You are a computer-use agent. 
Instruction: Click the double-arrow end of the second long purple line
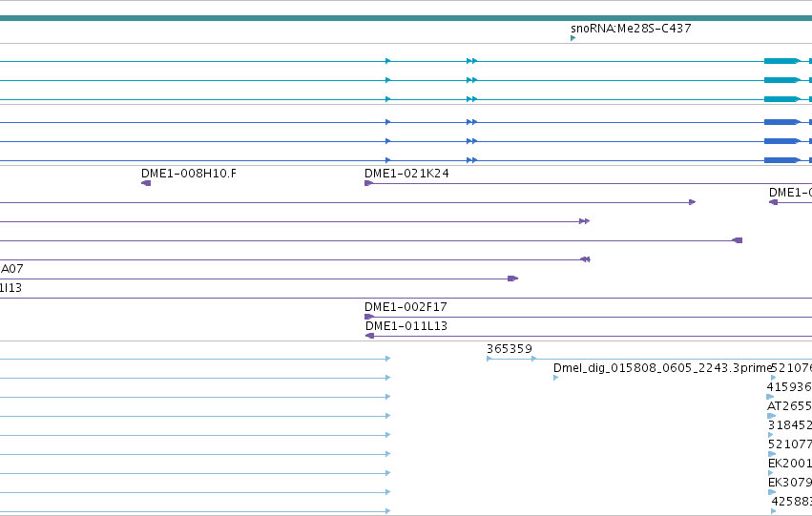[x=584, y=221]
